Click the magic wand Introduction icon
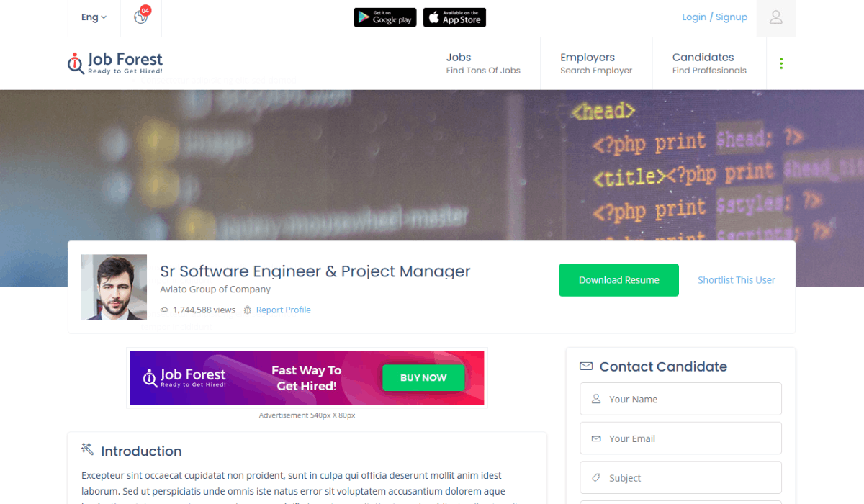This screenshot has height=504, width=864. coord(88,449)
